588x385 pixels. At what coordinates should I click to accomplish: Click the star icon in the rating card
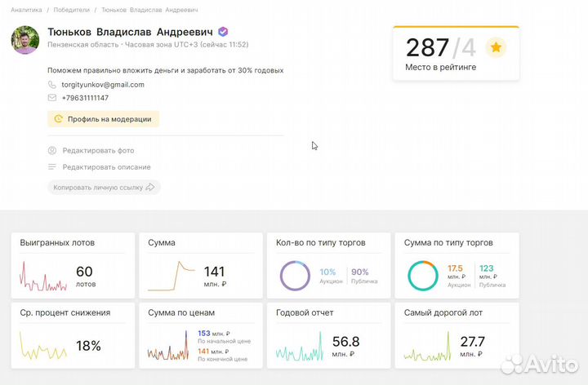tap(495, 48)
